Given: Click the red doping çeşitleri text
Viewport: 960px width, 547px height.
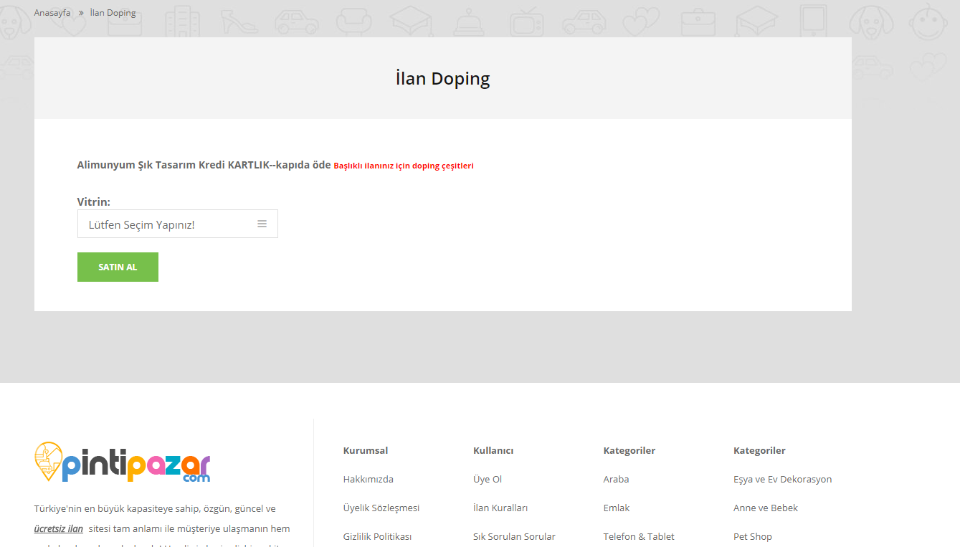Looking at the screenshot, I should 403,166.
